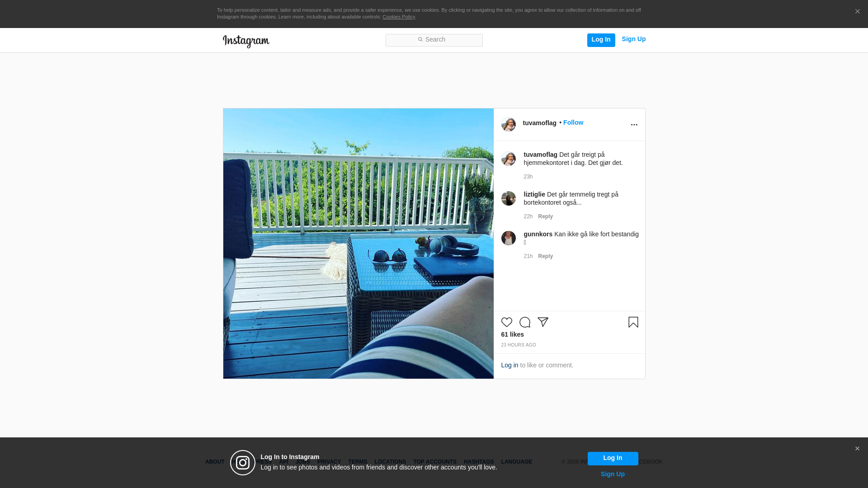Click Log in to like or comment
868x488 pixels.
pyautogui.click(x=509, y=365)
